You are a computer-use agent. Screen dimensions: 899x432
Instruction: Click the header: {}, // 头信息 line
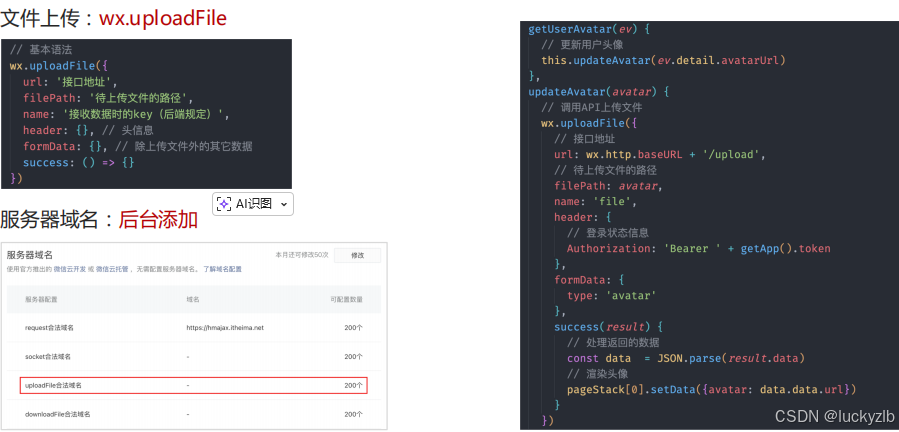pyautogui.click(x=88, y=130)
